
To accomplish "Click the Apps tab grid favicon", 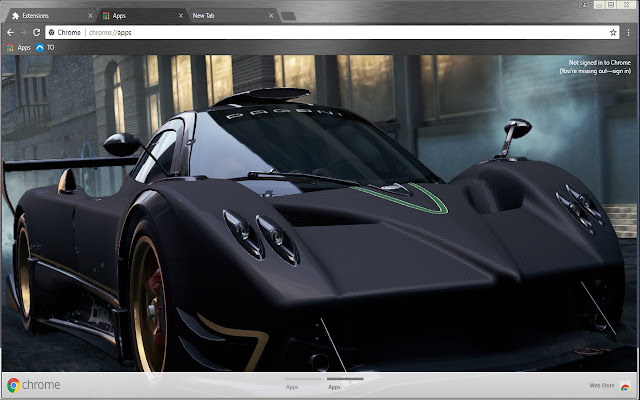I will (106, 16).
